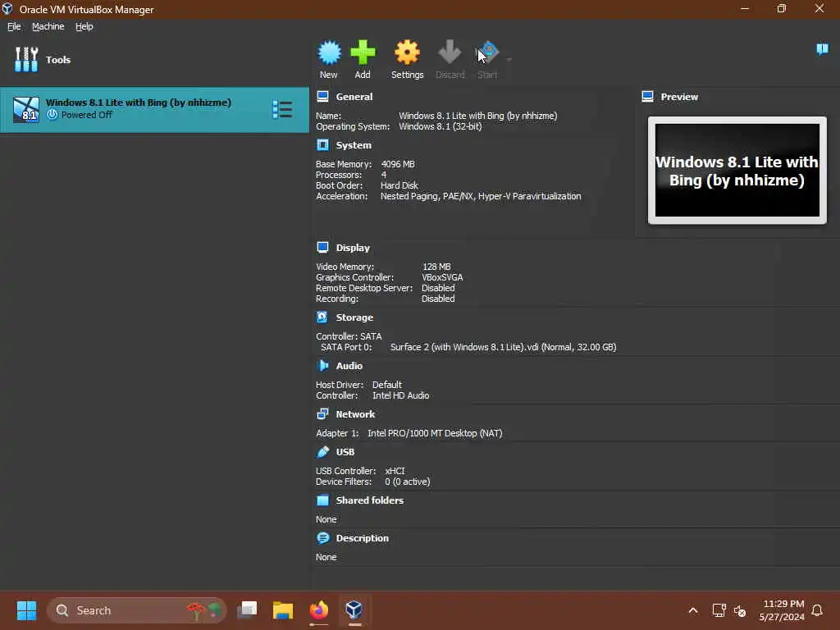
Task: Open Shared folders section header
Action: 370,500
